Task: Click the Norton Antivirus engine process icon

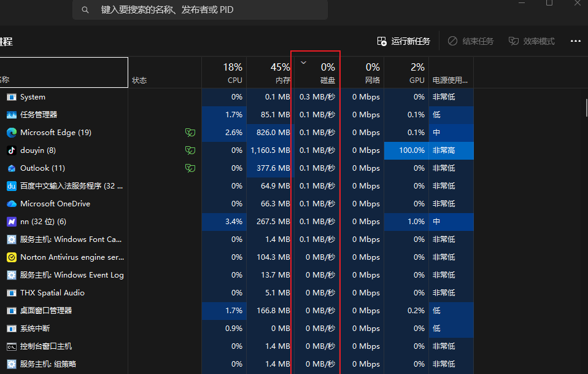Action: (x=11, y=257)
